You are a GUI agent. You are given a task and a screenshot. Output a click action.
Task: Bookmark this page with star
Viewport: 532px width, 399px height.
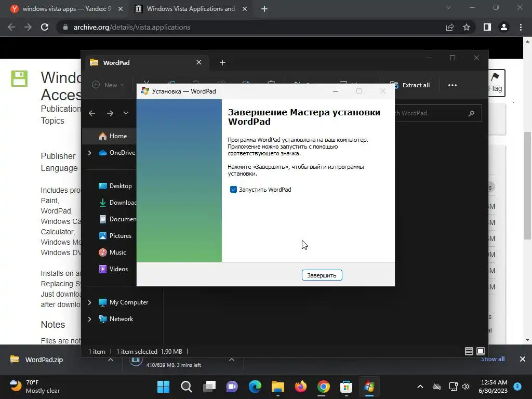[467, 27]
